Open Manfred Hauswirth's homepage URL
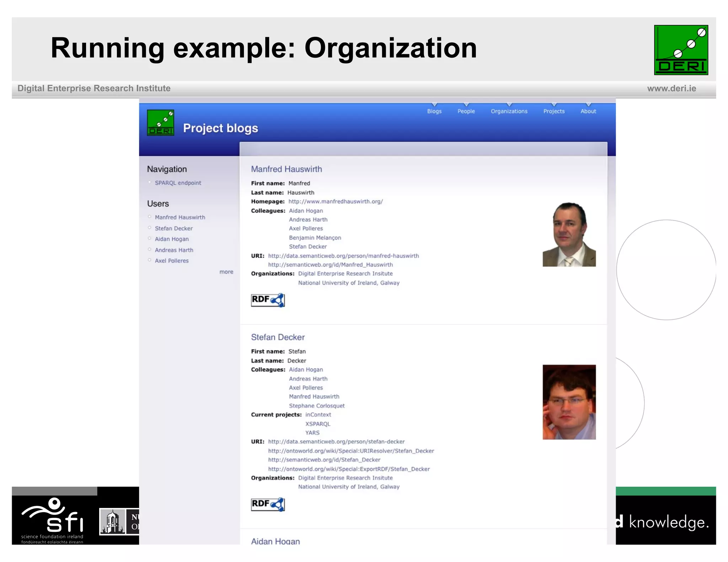 click(335, 201)
